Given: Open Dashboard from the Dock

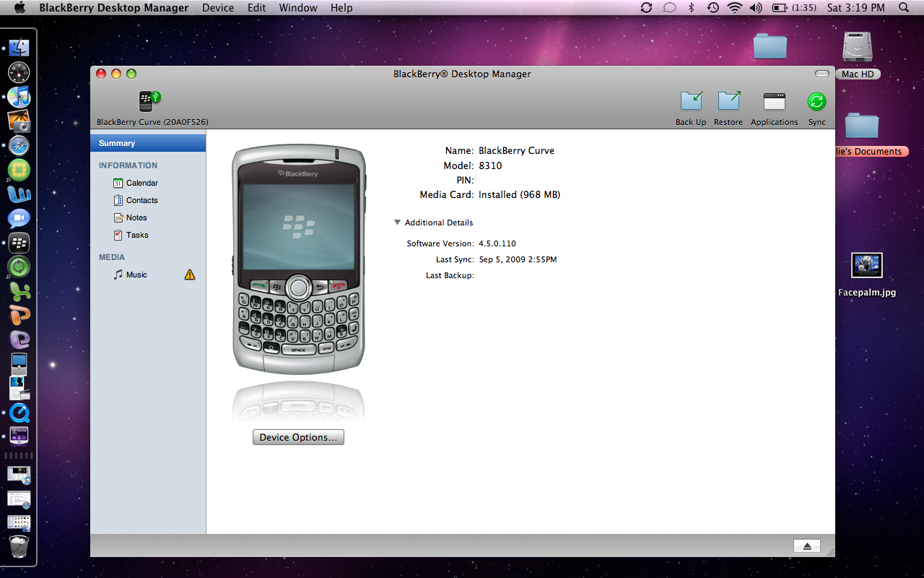Looking at the screenshot, I should coord(19,72).
